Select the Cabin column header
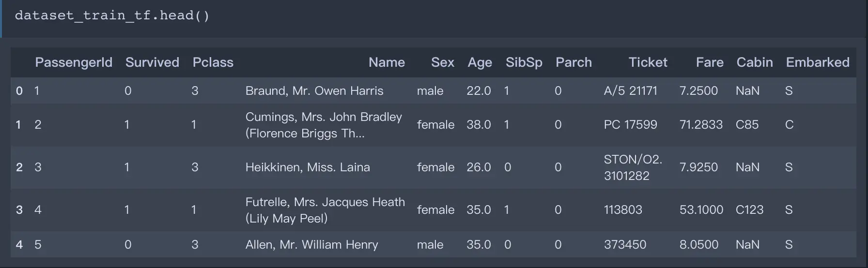This screenshot has width=868, height=268. coord(755,62)
